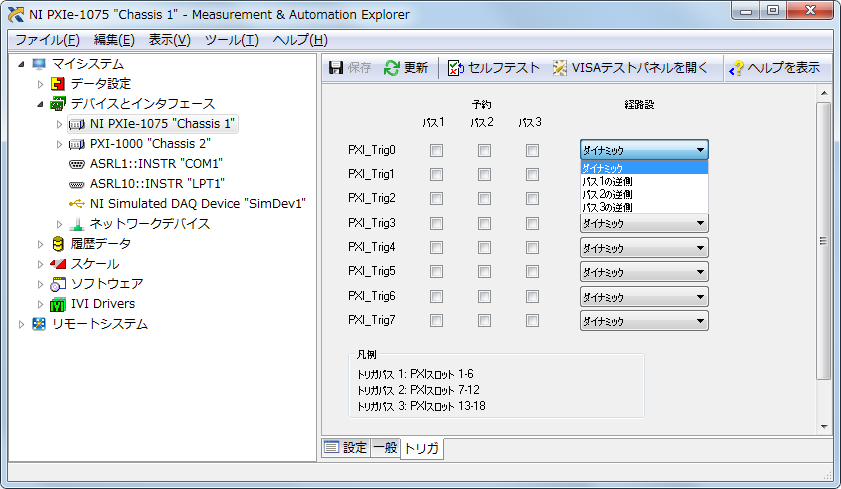Open the PXI_Trig3 routing dropdown
This screenshot has height=489, width=841.
[644, 223]
